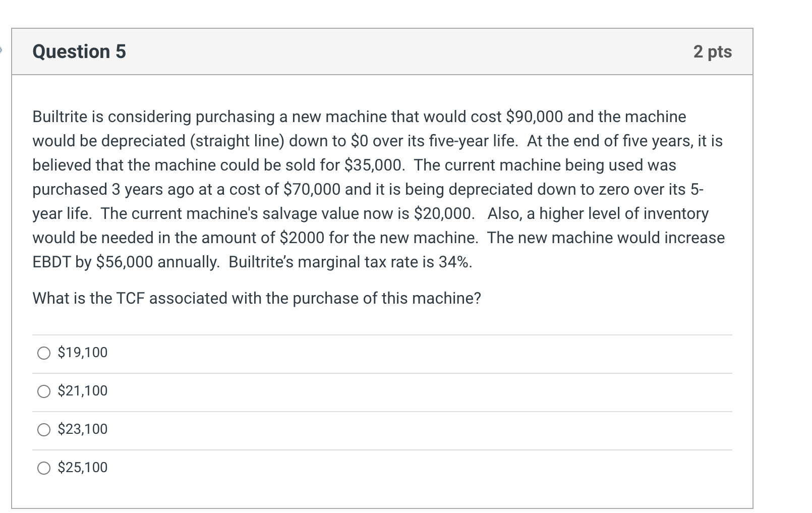Select the empty circle next to $19,100
Image resolution: width=812 pixels, height=513 pixels.
[x=43, y=353]
